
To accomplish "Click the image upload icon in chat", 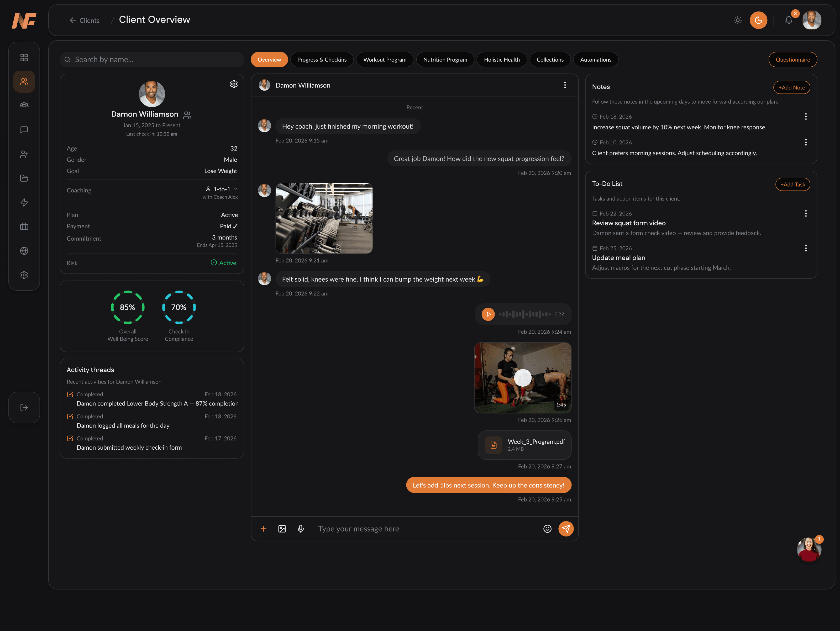I will click(x=282, y=528).
